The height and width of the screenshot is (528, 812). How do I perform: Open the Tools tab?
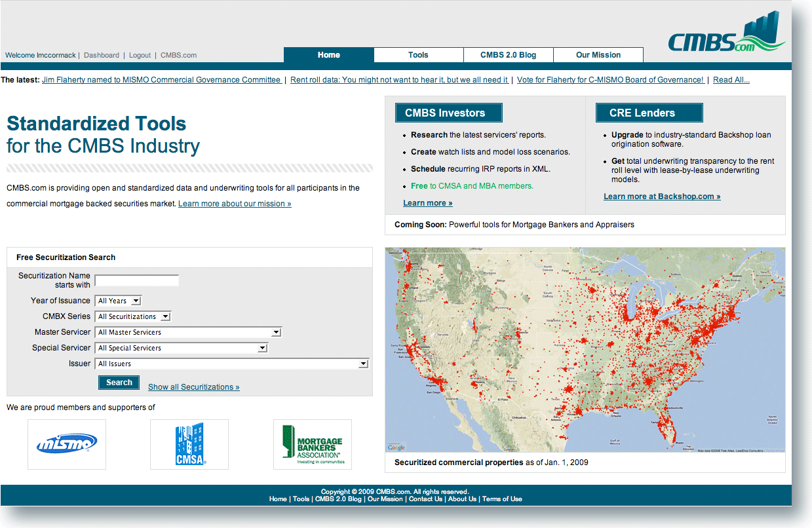[x=419, y=55]
